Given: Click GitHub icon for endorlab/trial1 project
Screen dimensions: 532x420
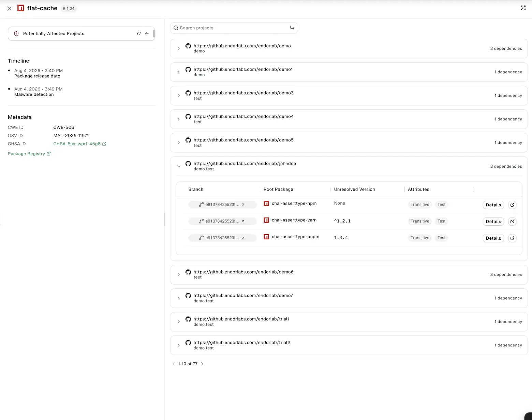Looking at the screenshot, I should point(188,319).
